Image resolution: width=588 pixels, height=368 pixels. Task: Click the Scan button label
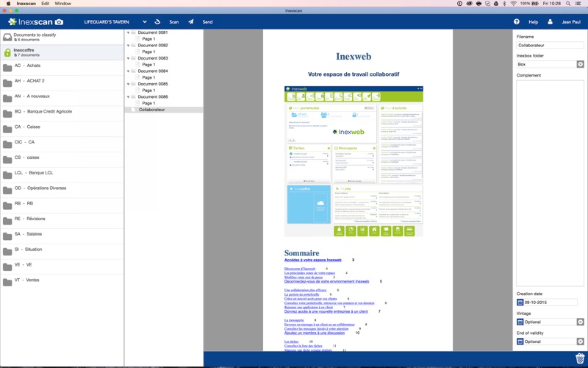[174, 22]
